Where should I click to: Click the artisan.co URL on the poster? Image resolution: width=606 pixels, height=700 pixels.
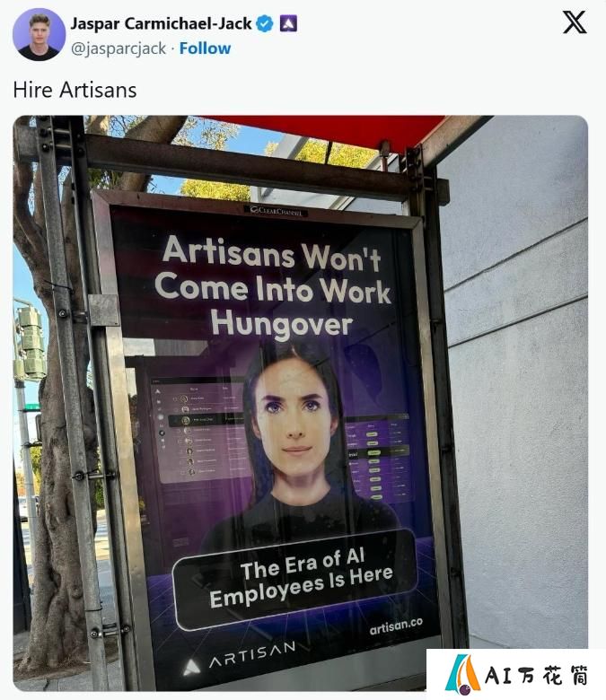coord(396,626)
